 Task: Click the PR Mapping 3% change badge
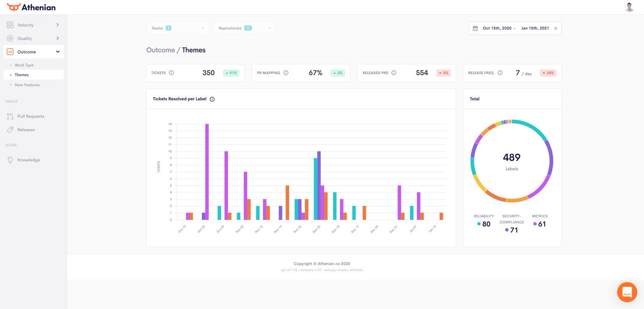pyautogui.click(x=337, y=73)
